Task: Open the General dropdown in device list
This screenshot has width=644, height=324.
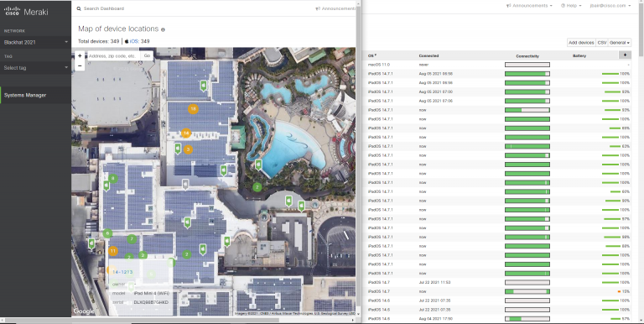Action: click(x=620, y=43)
